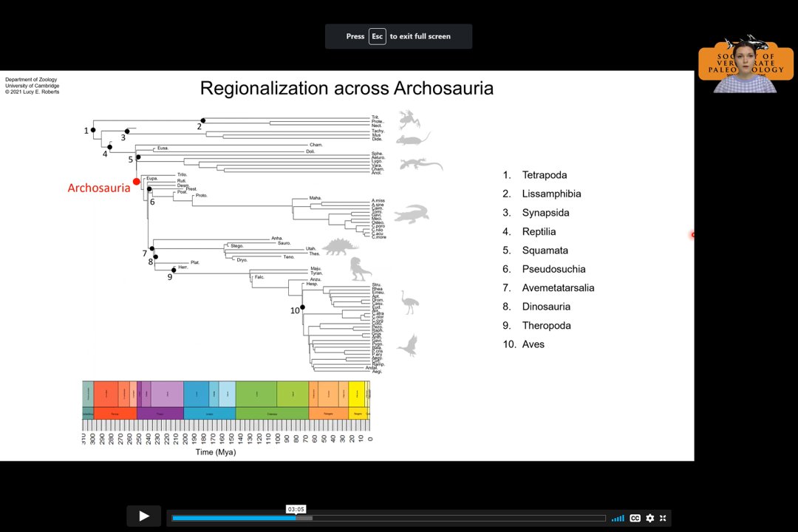Click legend entry '9. Theropoda'
798x532 pixels.
pos(536,326)
